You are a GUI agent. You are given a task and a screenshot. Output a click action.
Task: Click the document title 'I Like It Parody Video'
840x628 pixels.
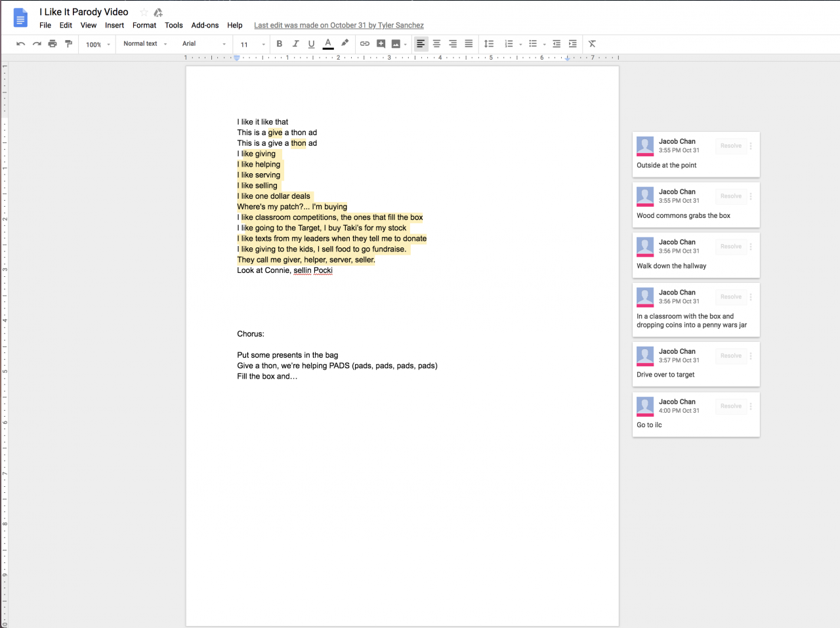click(x=84, y=12)
